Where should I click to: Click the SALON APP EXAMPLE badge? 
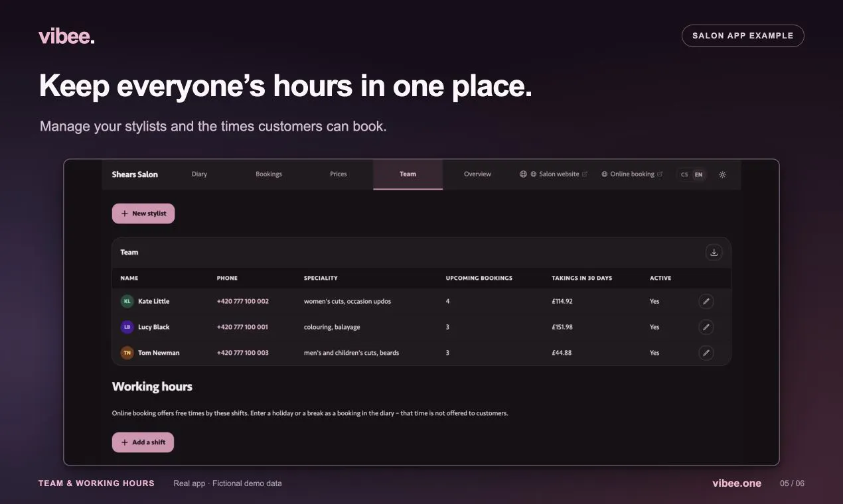[x=743, y=36]
